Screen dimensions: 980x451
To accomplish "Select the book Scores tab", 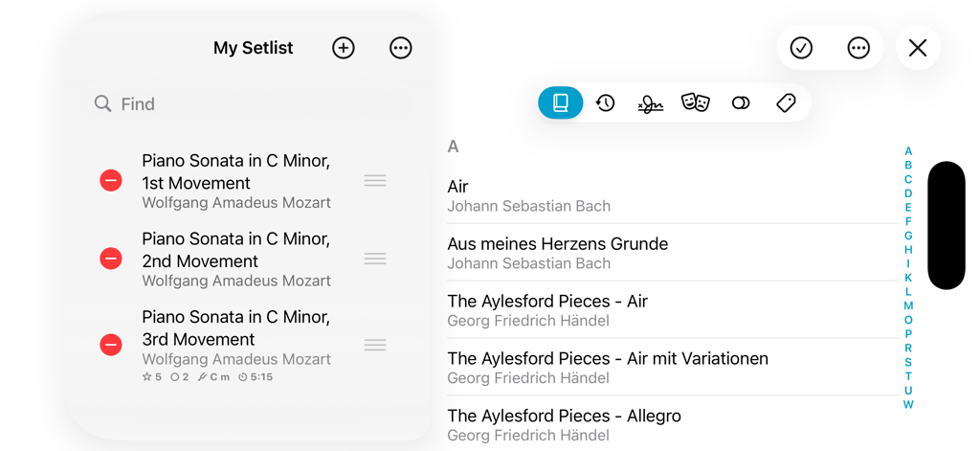I will (561, 102).
